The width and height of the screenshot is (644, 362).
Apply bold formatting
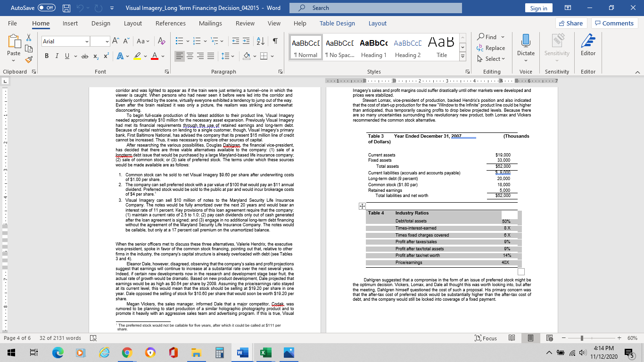tap(46, 55)
